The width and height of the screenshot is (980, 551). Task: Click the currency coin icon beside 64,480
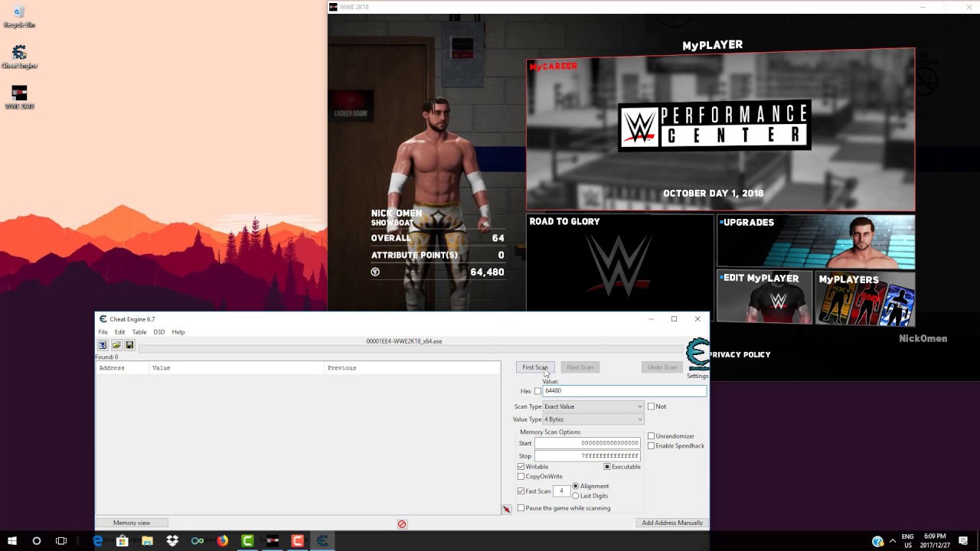[x=375, y=272]
